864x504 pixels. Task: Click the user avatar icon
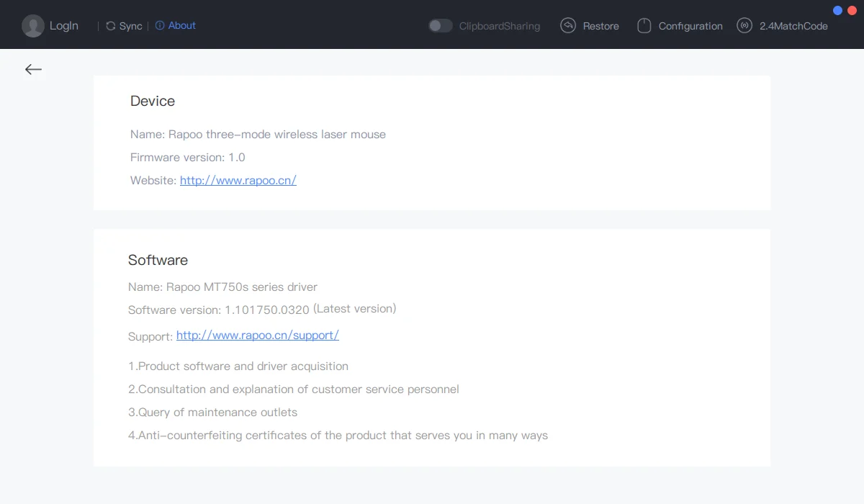(33, 26)
